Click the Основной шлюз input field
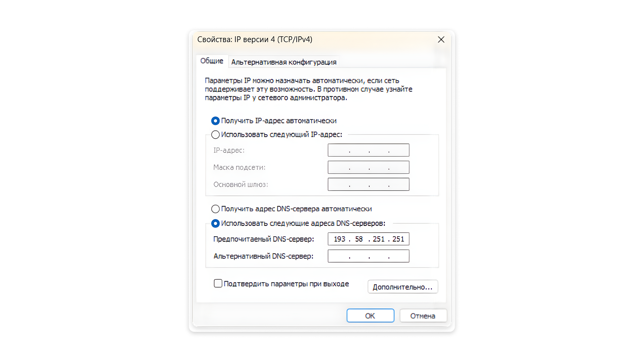Image resolution: width=644 pixels, height=362 pixels. tap(368, 184)
